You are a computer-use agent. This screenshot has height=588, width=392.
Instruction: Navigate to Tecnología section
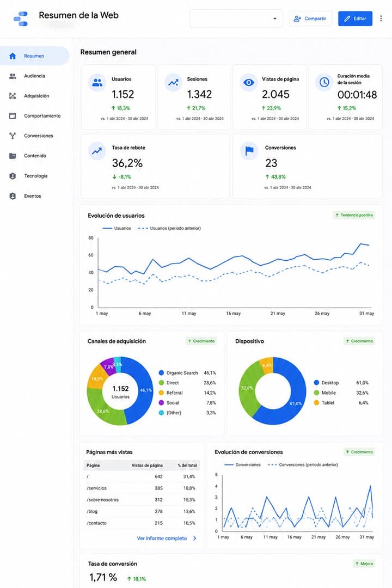pos(34,176)
